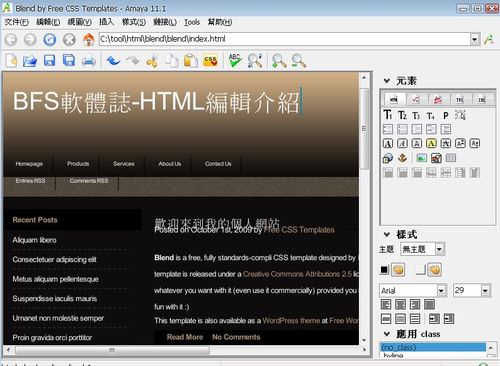Open the 樣式(S) menu
This screenshot has width=500, height=366.
[134, 22]
